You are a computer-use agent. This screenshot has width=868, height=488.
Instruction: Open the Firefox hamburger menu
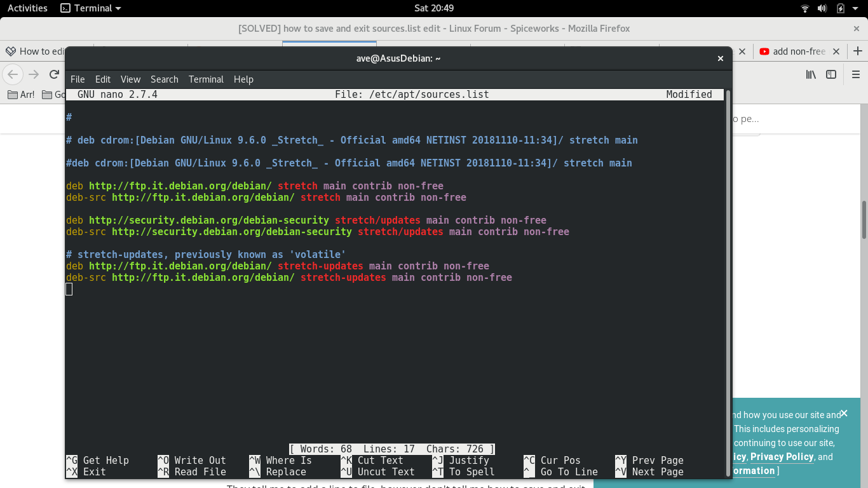(x=855, y=74)
